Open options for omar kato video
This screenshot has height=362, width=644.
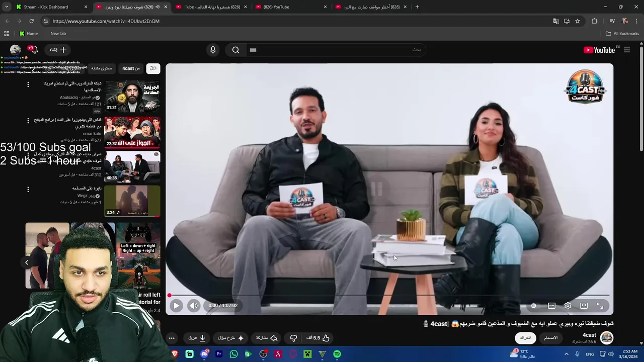[28, 121]
